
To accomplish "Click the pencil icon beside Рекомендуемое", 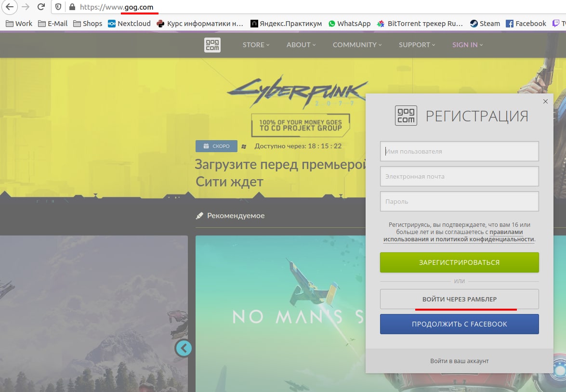I will [199, 216].
